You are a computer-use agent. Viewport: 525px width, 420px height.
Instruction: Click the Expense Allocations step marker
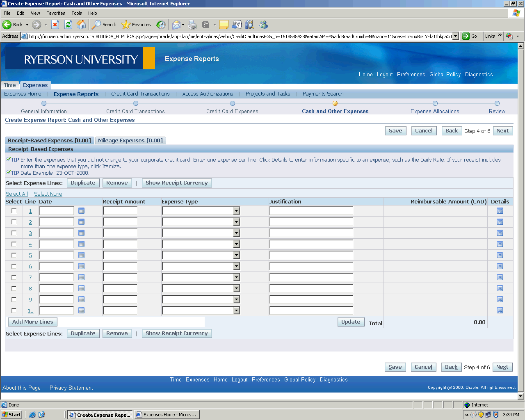435,103
